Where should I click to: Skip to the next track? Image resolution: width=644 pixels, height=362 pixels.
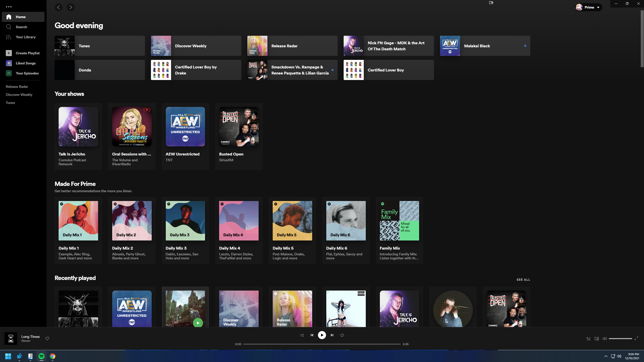click(332, 335)
